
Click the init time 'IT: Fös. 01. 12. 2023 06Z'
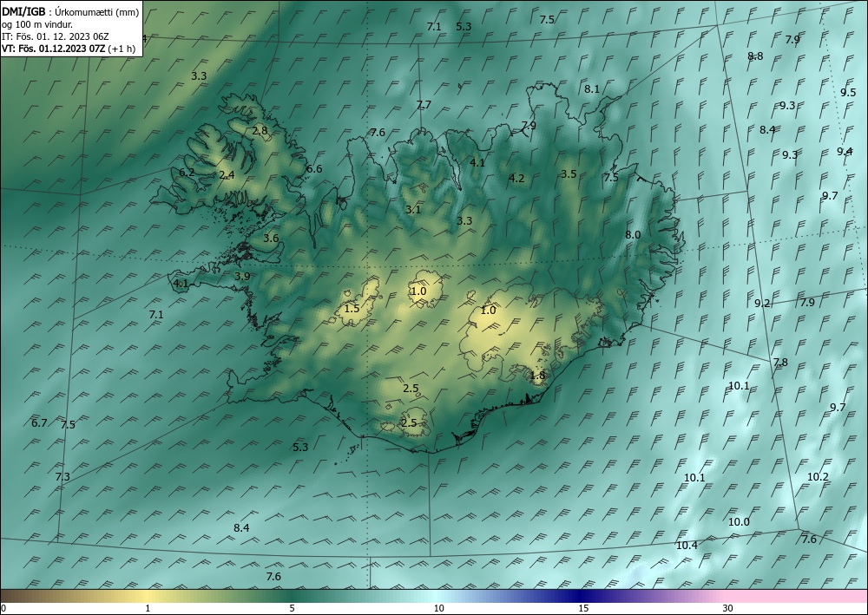pyautogui.click(x=56, y=36)
